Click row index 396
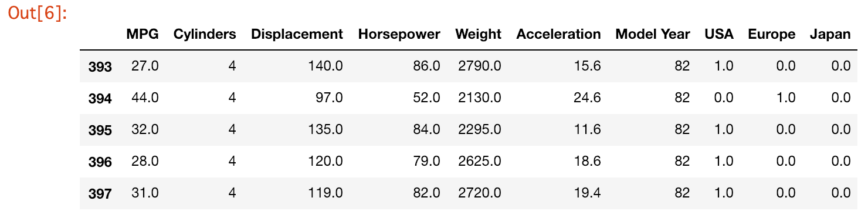 [x=100, y=162]
